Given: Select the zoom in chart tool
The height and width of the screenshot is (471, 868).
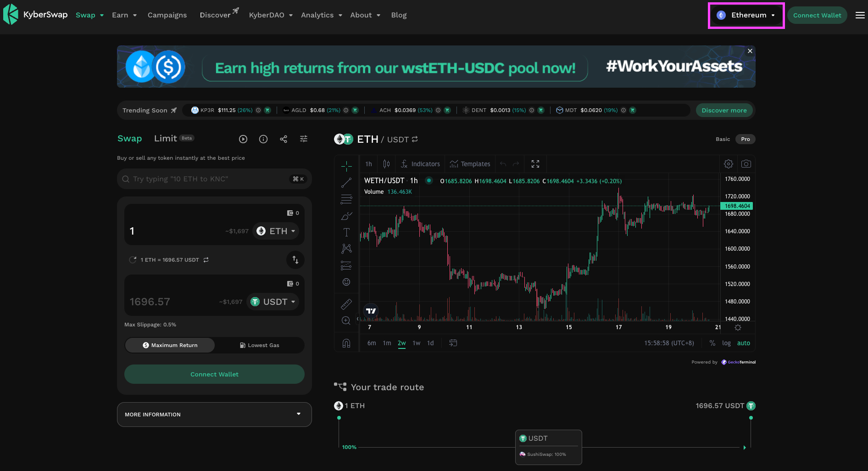Looking at the screenshot, I should [x=346, y=320].
